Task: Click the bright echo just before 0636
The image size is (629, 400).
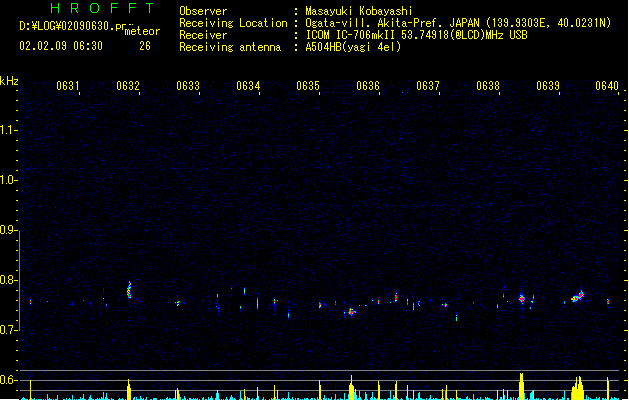Action: click(351, 311)
